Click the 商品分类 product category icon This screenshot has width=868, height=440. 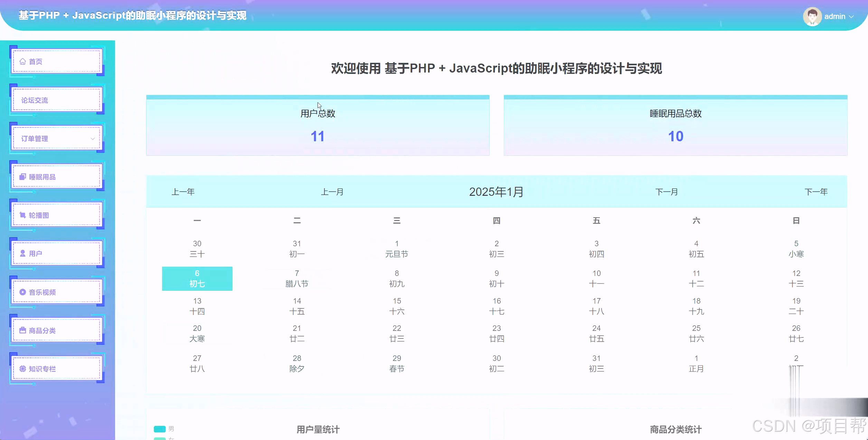click(x=22, y=330)
